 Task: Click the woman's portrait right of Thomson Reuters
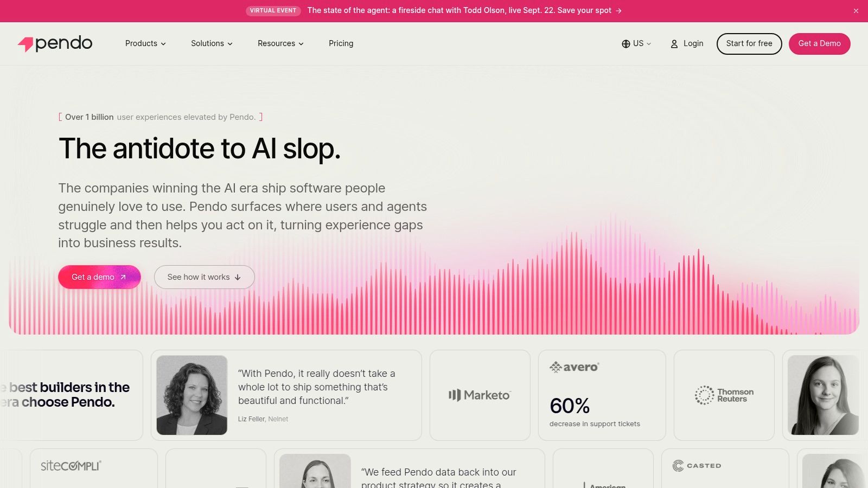[823, 395]
